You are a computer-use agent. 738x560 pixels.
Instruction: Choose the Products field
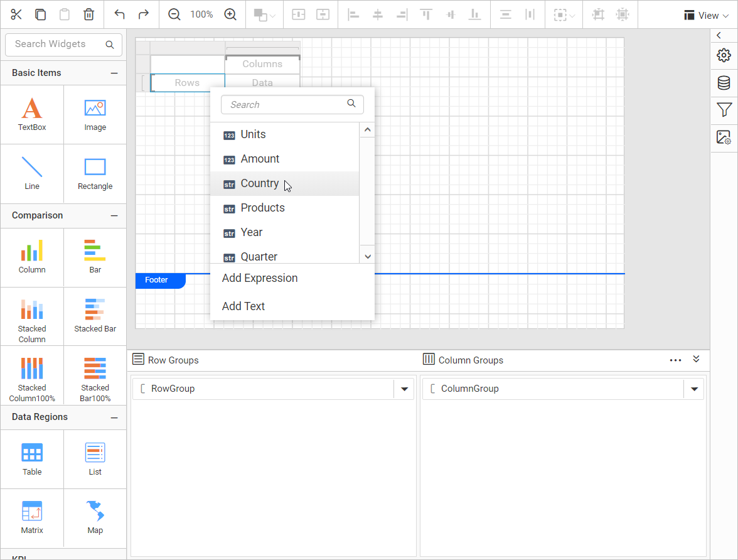pyautogui.click(x=284, y=208)
